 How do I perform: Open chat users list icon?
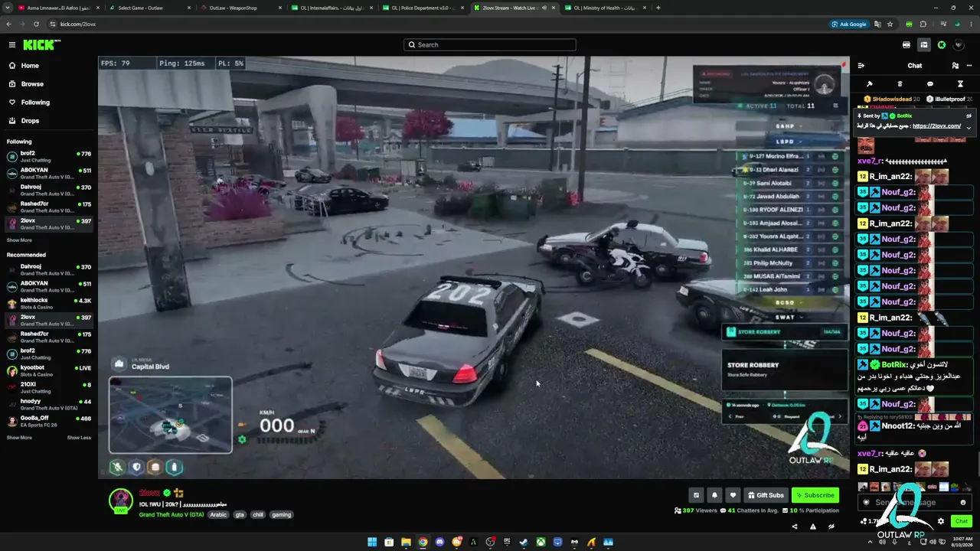[955, 66]
